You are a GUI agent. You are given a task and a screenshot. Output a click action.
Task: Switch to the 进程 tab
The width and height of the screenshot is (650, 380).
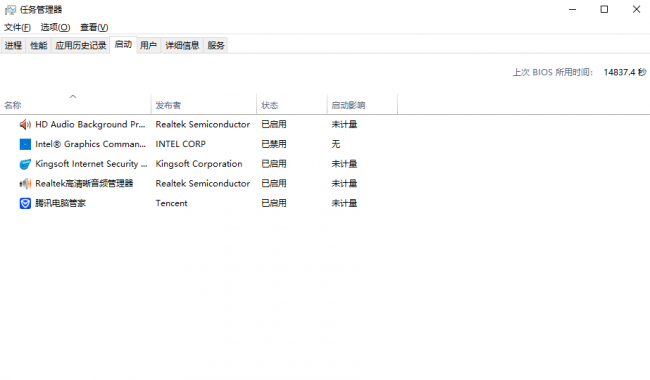point(13,45)
